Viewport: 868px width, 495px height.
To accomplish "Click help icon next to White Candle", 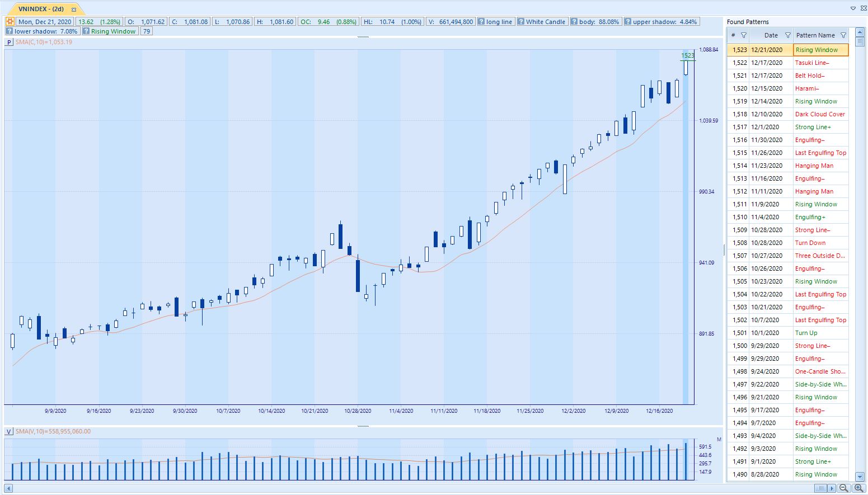I will click(x=521, y=22).
